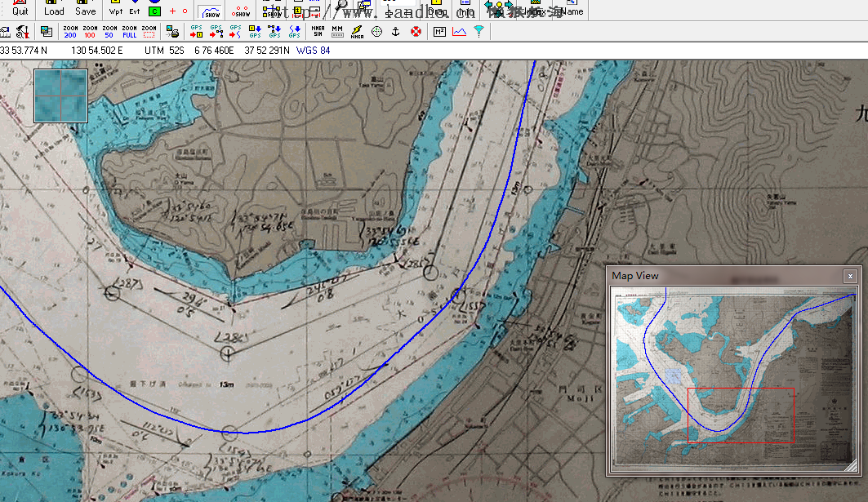Select the Evt event tool
The width and height of the screenshot is (868, 502).
point(135,9)
